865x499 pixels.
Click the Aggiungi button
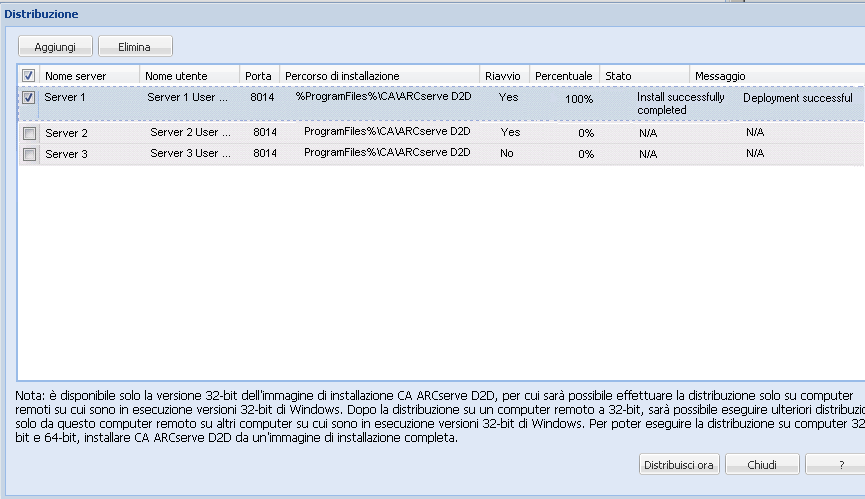click(55, 46)
